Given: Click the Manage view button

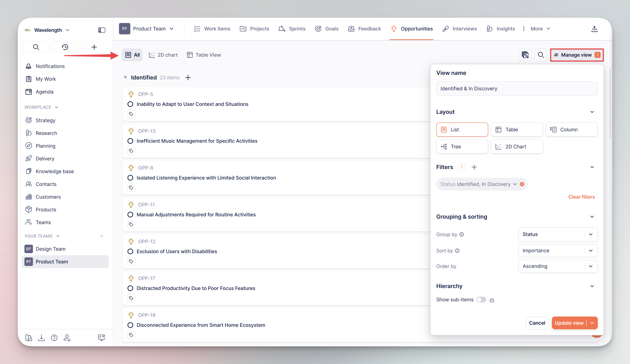Looking at the screenshot, I should tap(577, 55).
